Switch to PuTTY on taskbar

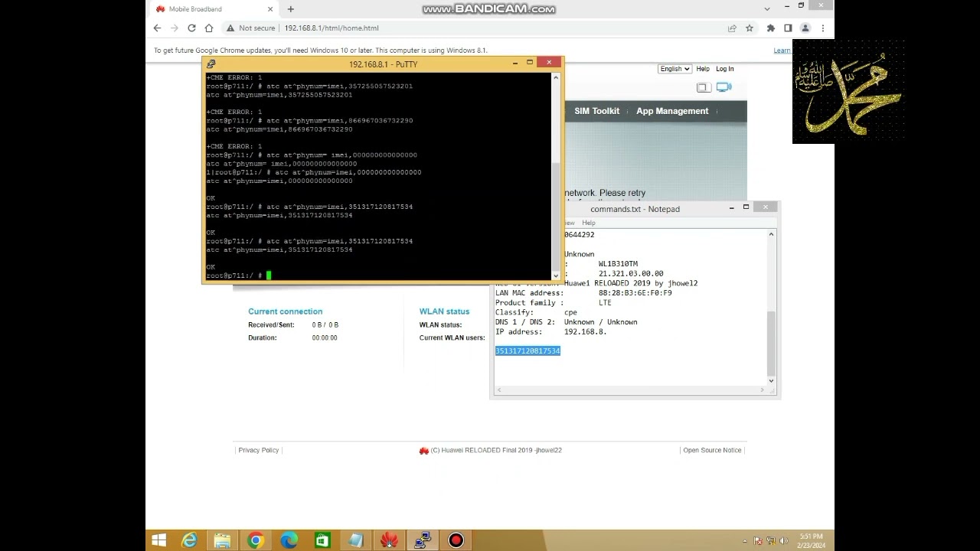[x=422, y=540]
